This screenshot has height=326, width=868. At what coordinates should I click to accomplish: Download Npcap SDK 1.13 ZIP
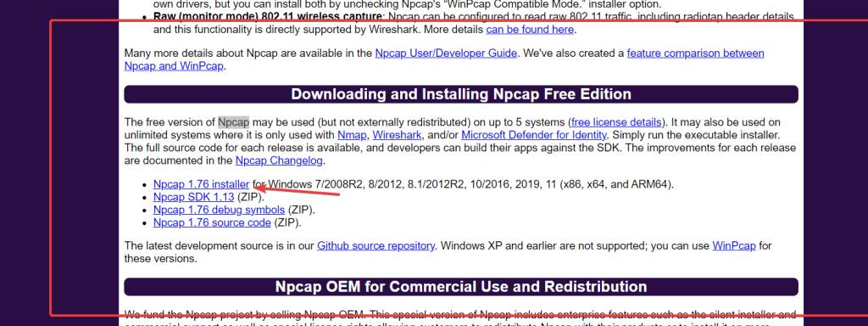point(194,197)
